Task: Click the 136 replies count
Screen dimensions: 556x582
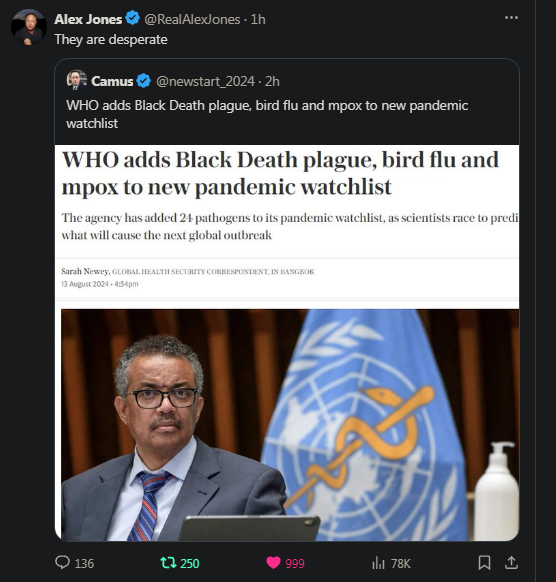Action: (84, 563)
